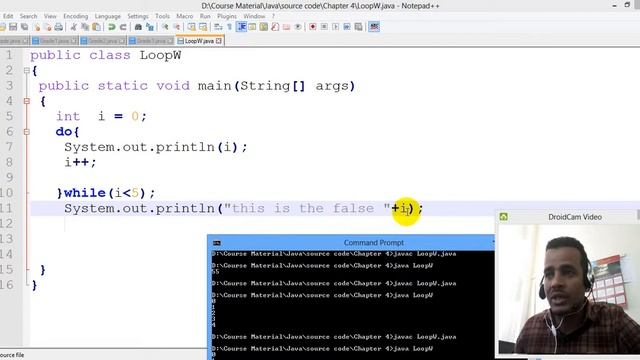Save the current file with the toolbar Save icon
The image size is (640, 360).
13,27
